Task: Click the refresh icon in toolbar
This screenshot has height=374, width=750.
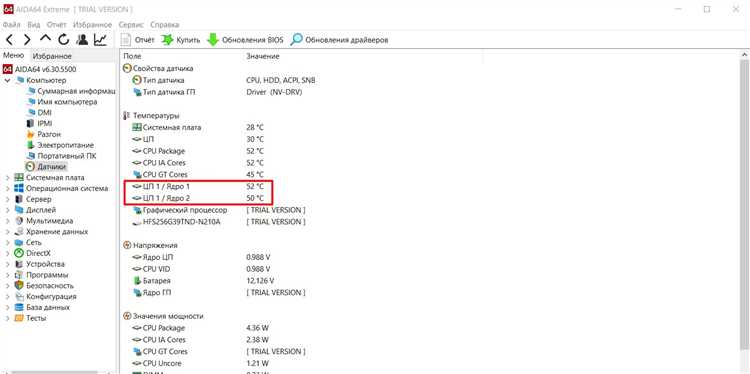Action: point(64,40)
